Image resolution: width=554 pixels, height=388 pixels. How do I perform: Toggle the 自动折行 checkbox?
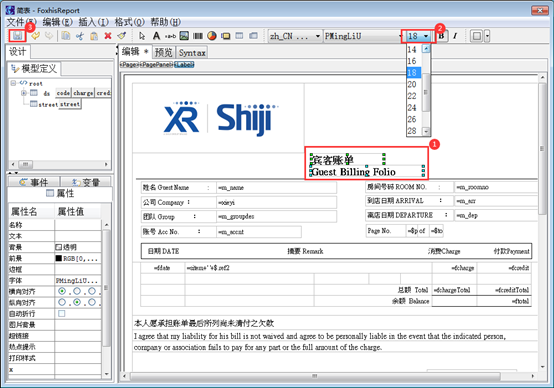(x=62, y=313)
